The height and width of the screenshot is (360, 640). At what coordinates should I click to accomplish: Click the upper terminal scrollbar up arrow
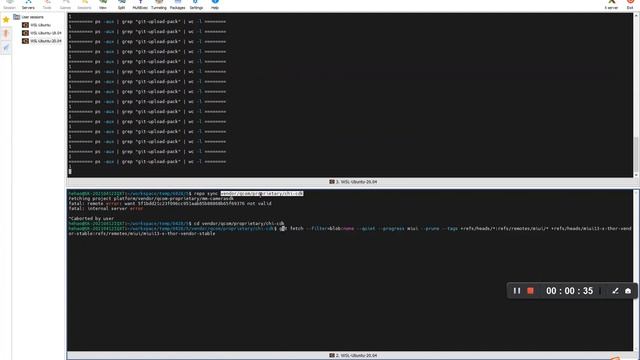click(636, 16)
